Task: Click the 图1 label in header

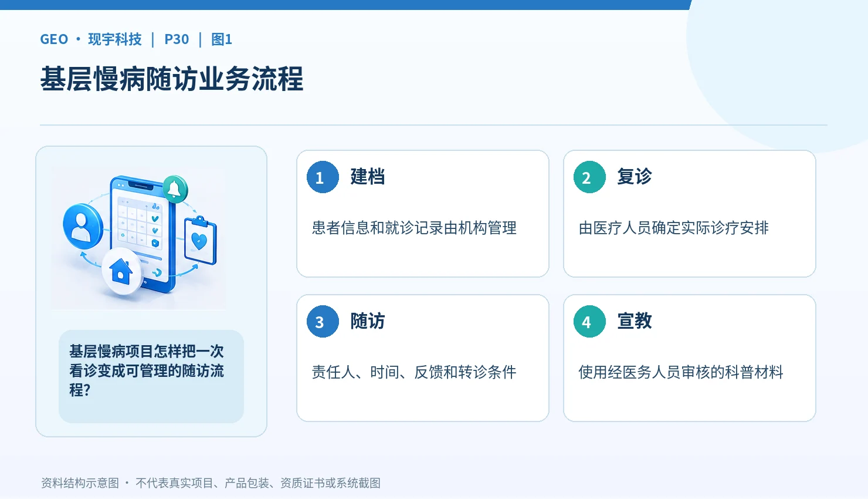Action: (222, 39)
